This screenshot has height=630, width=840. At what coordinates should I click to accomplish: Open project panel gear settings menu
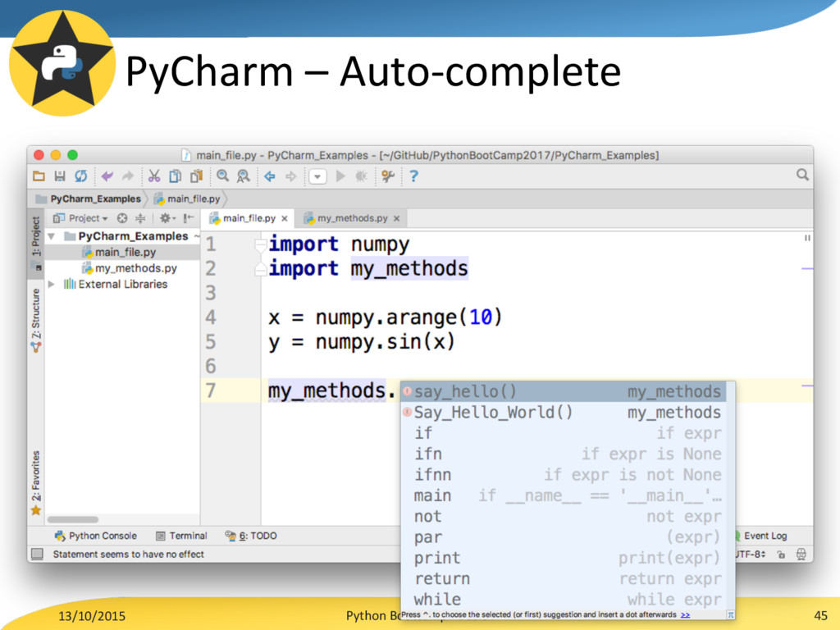pos(167,218)
